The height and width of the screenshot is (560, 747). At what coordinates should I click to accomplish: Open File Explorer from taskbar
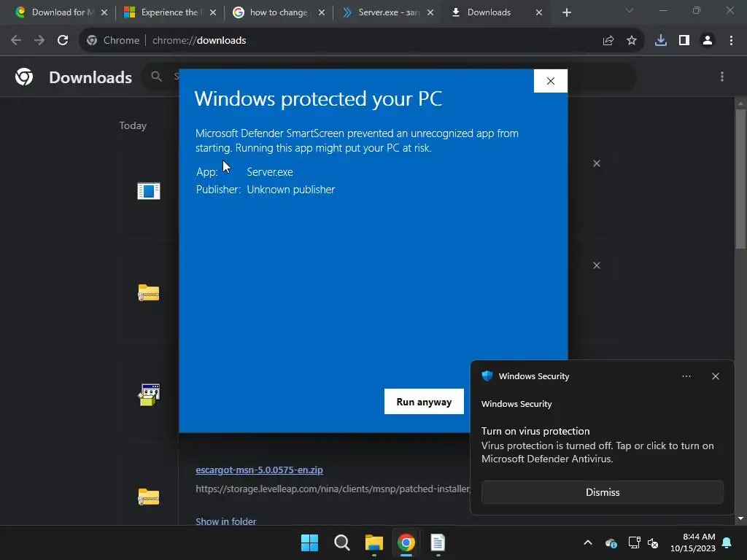[374, 542]
